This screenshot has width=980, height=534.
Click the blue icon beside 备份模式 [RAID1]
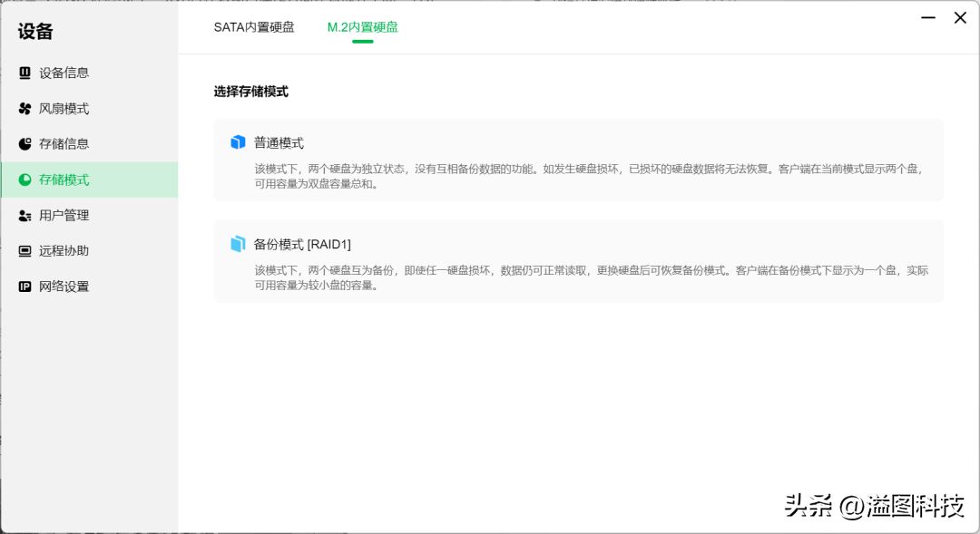coord(238,244)
